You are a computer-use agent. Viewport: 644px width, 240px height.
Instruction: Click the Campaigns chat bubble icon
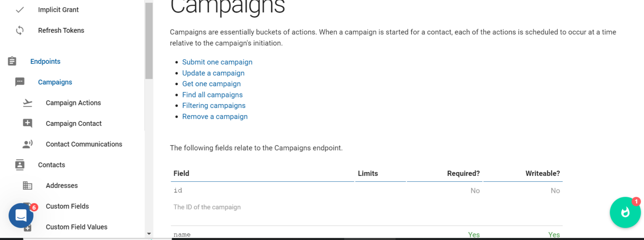[x=20, y=82]
